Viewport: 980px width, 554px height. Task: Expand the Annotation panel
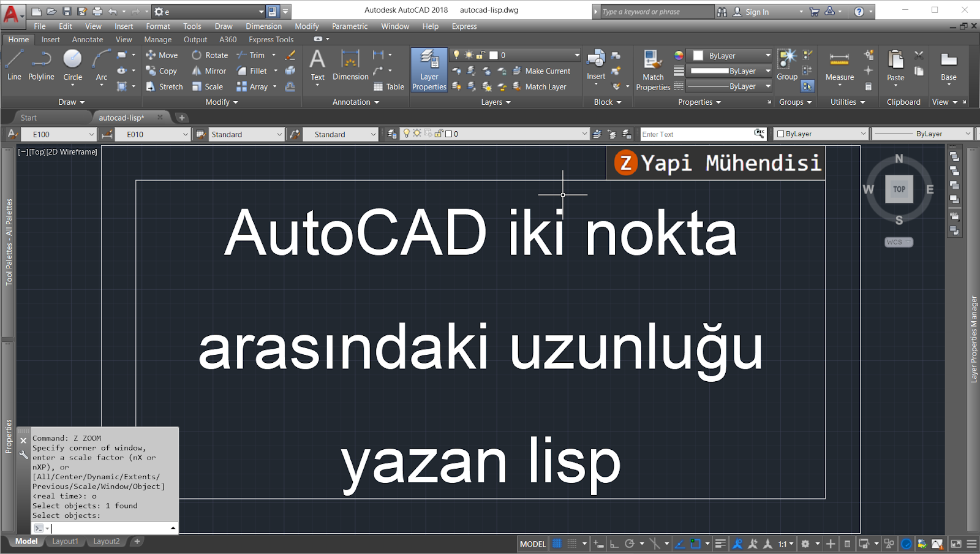[356, 102]
